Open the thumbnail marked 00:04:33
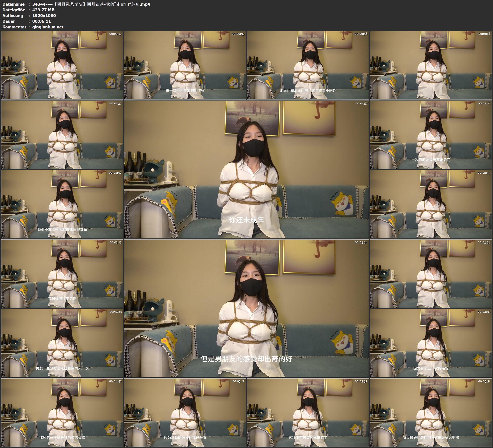The height and width of the screenshot is (448, 493). (x=431, y=343)
